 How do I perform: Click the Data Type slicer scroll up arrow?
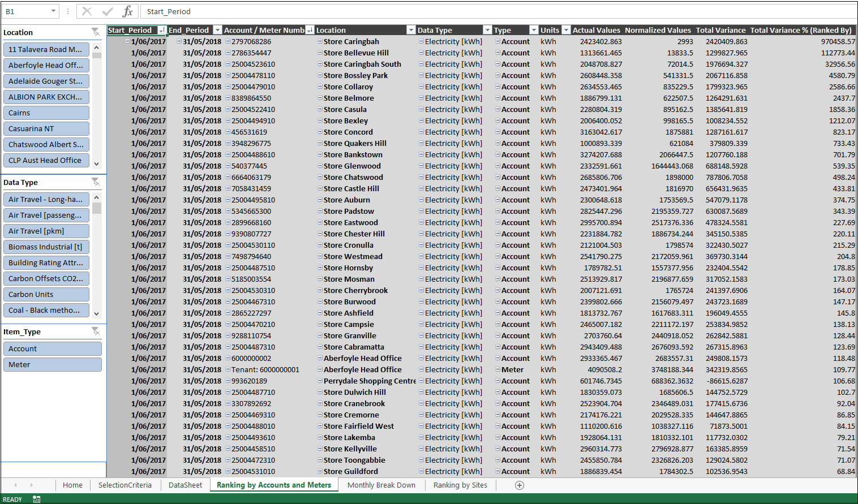(97, 197)
